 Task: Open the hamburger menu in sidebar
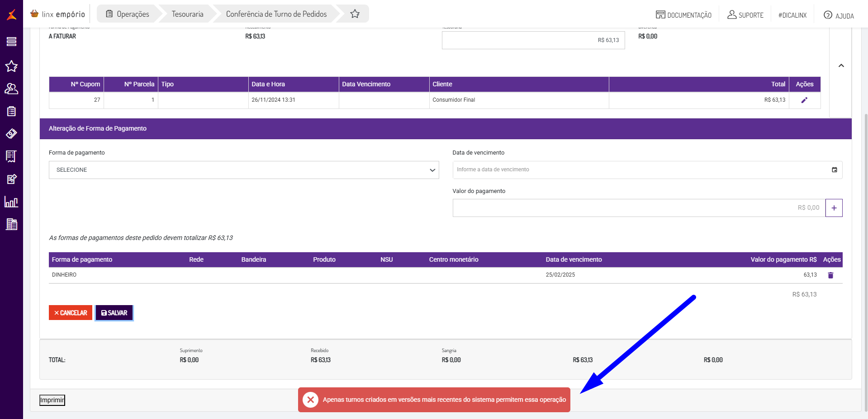pos(11,42)
